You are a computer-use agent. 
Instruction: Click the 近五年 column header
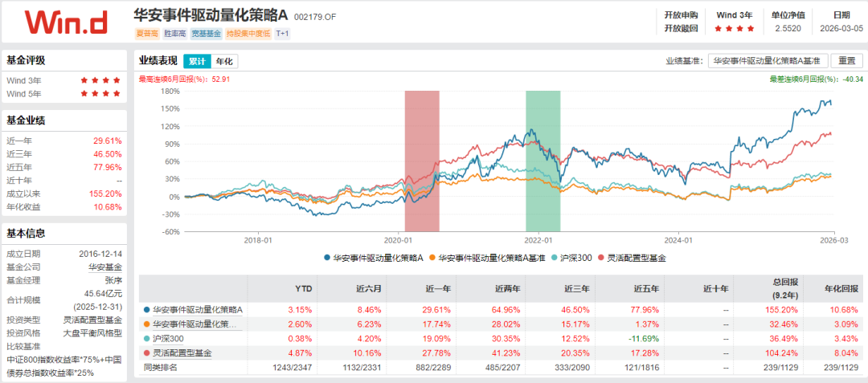pyautogui.click(x=646, y=288)
